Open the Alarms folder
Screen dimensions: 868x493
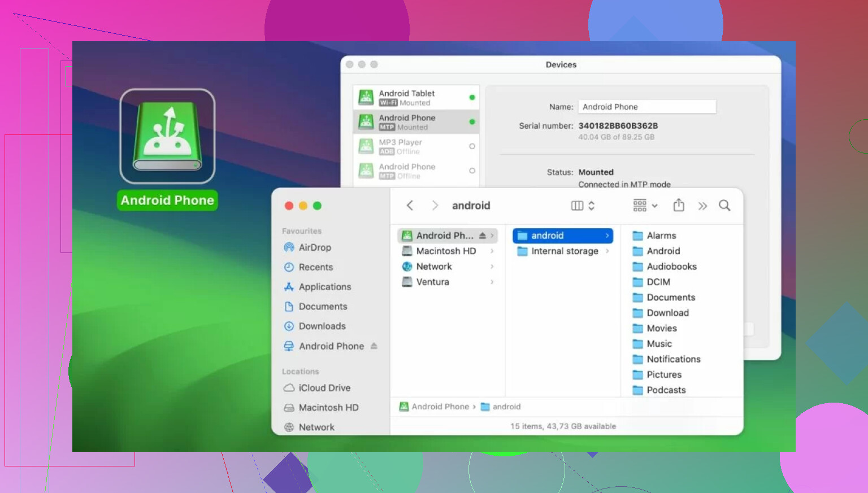[x=654, y=235]
